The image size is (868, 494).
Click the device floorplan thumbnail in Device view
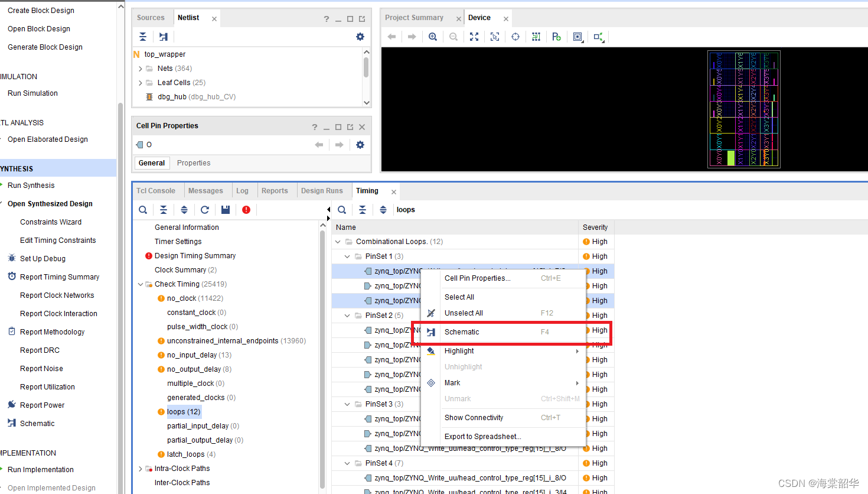point(744,109)
